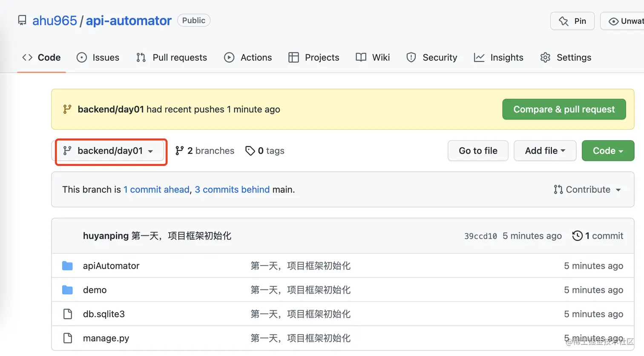Go to the Security tab
The height and width of the screenshot is (356, 644).
(x=432, y=58)
